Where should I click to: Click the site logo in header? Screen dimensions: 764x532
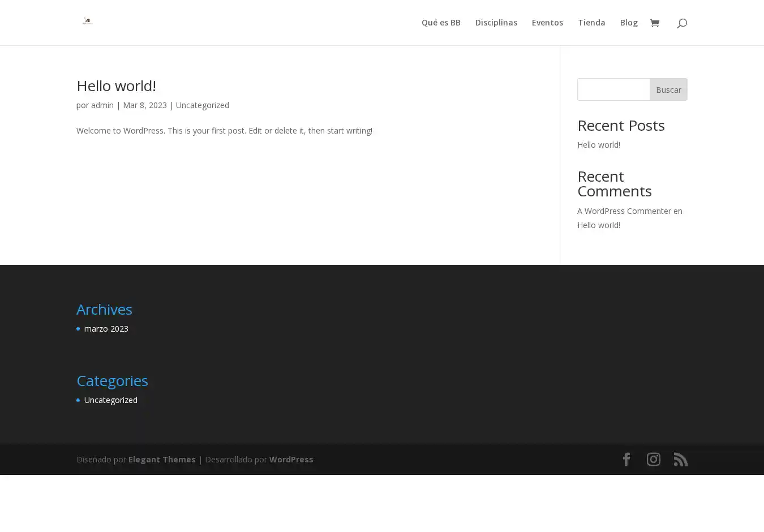87,22
